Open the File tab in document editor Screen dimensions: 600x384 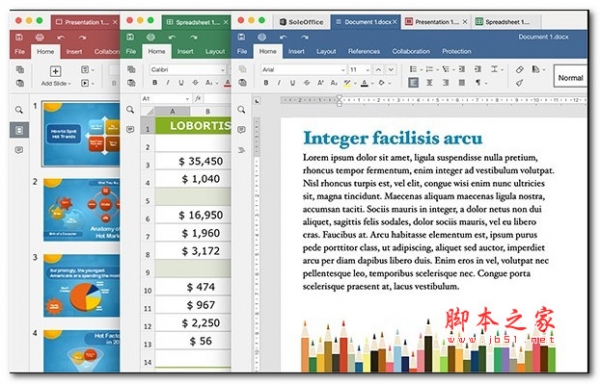coord(242,51)
